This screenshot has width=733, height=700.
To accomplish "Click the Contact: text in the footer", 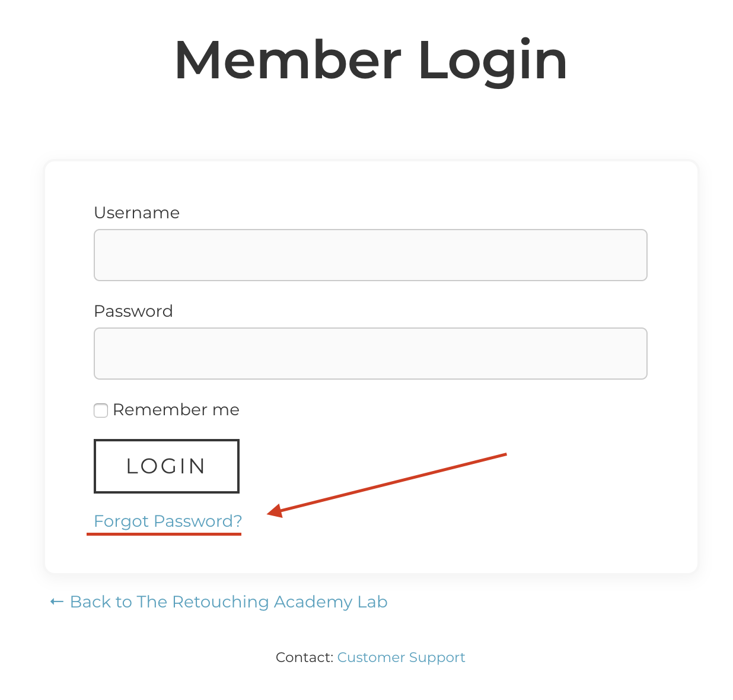I will point(305,657).
